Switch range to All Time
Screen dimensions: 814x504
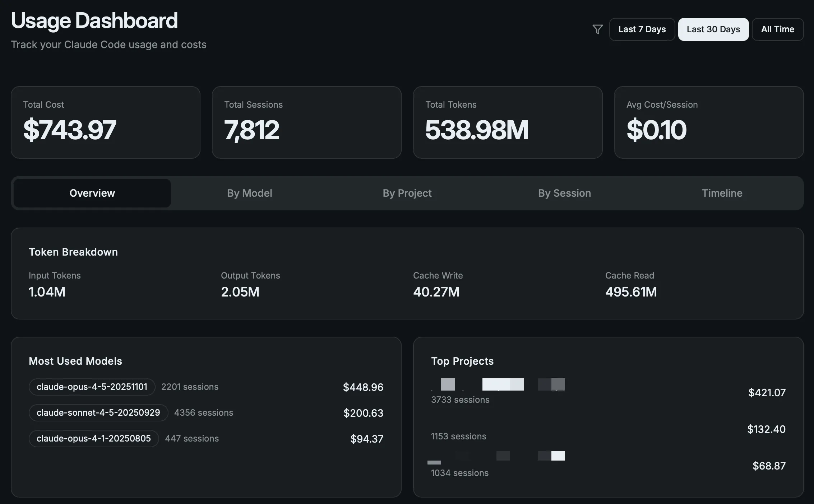click(777, 29)
